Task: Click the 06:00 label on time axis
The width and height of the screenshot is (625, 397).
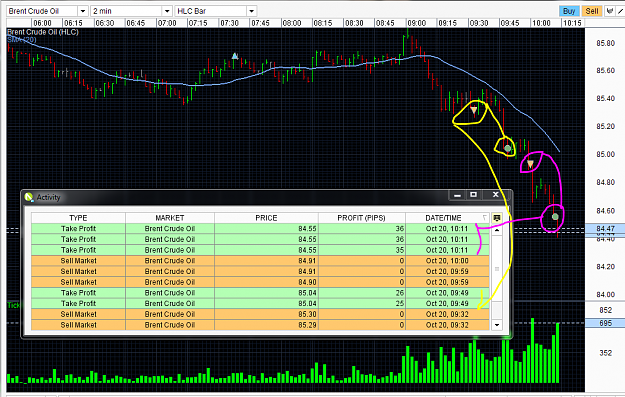Action: (42, 23)
